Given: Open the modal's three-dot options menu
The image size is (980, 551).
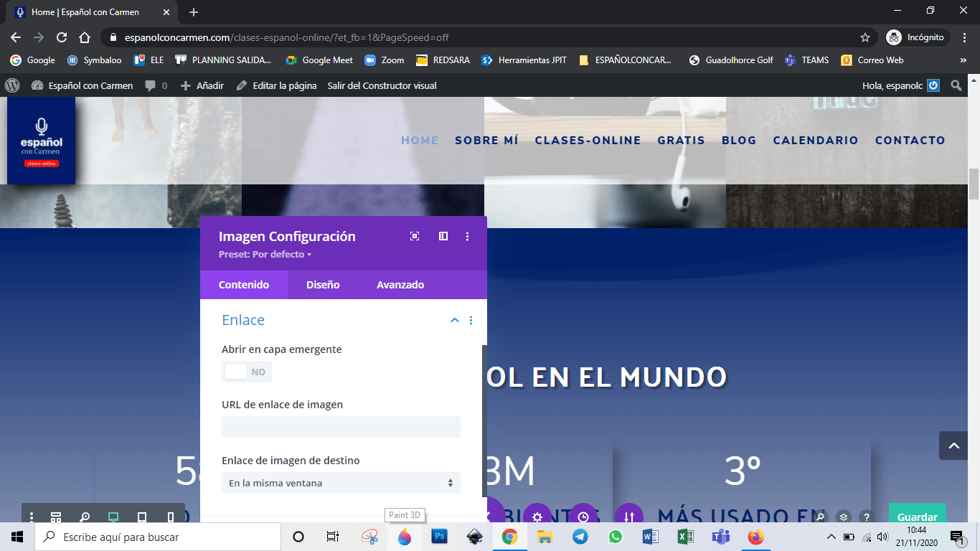Looking at the screenshot, I should (x=468, y=236).
